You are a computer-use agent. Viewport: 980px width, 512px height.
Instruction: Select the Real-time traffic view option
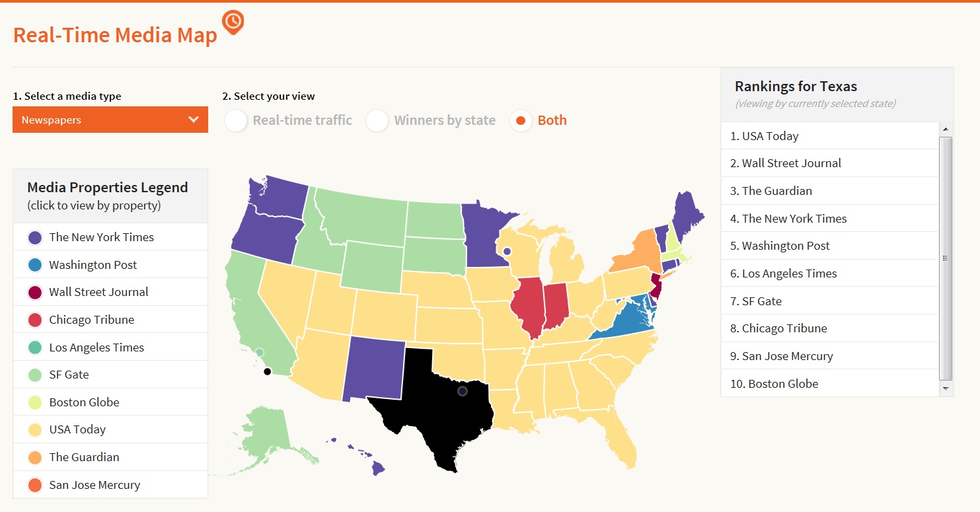[x=235, y=121]
